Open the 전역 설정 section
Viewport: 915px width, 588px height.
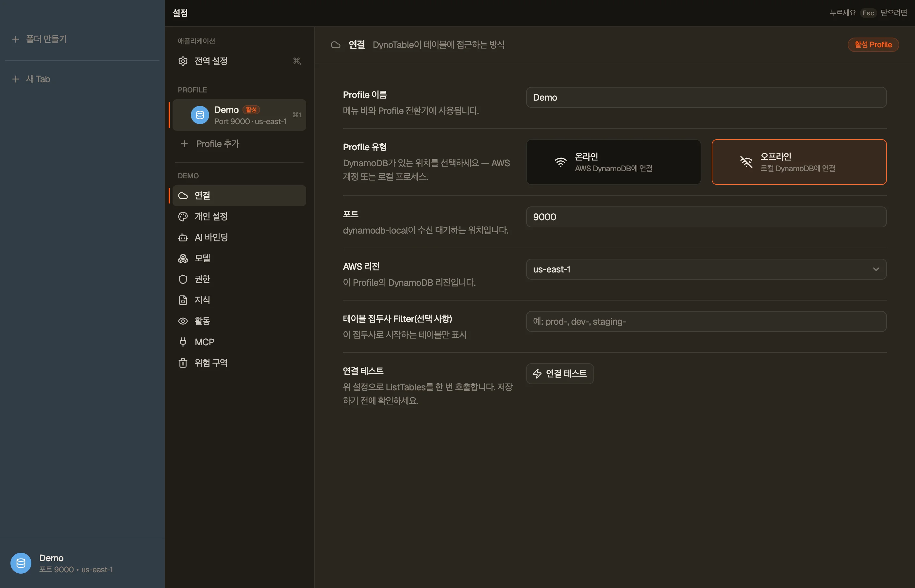239,61
